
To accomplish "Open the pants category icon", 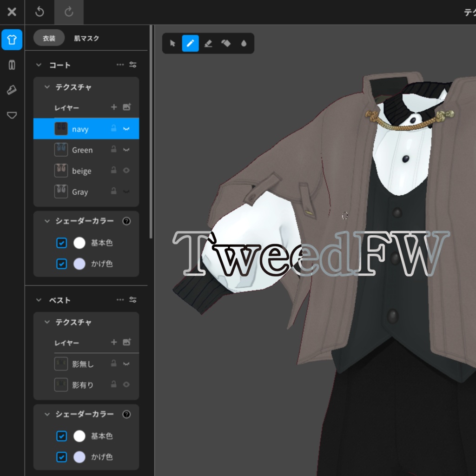I will [12, 65].
